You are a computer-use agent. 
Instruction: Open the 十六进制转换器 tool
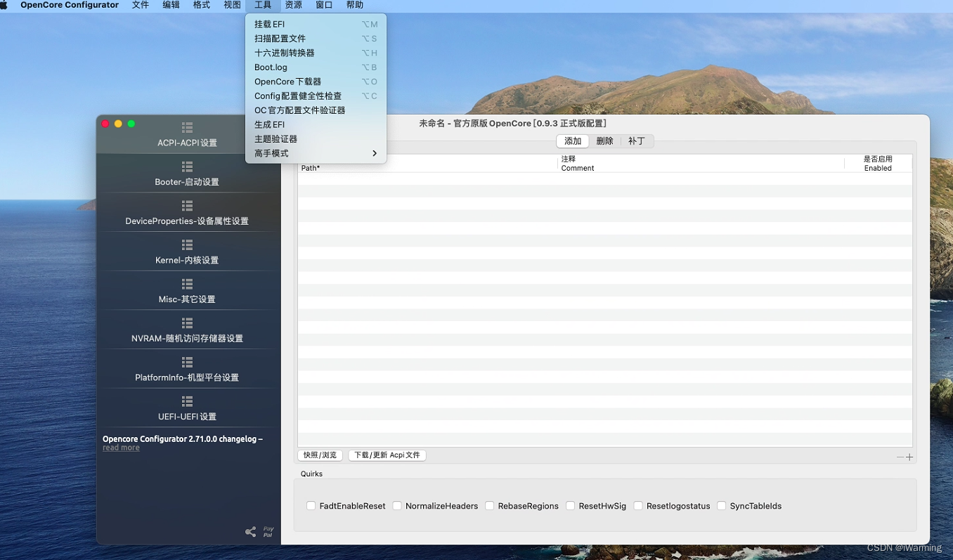coord(316,53)
